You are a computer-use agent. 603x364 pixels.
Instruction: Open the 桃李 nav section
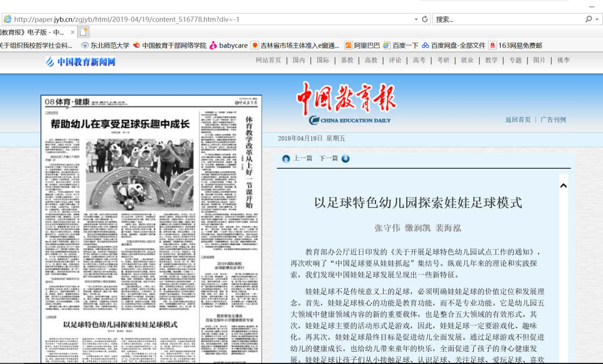click(564, 60)
